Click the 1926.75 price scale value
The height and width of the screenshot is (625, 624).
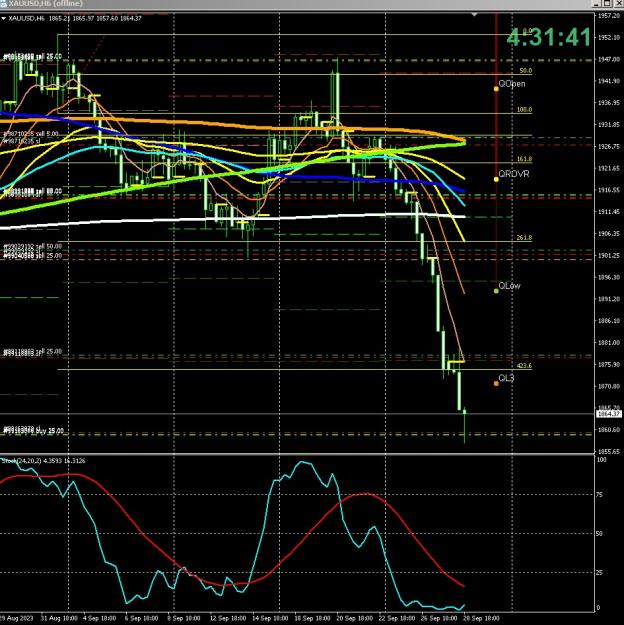609,146
